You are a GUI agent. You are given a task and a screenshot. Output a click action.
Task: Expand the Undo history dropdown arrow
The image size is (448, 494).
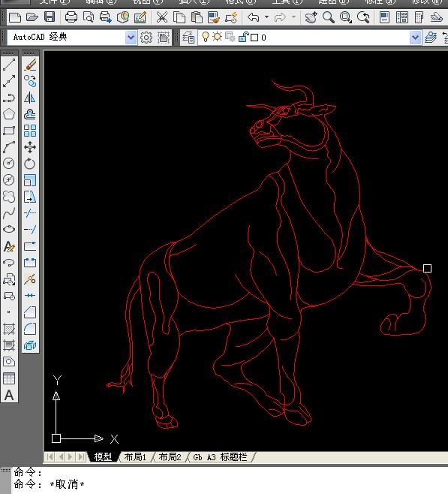pyautogui.click(x=266, y=17)
